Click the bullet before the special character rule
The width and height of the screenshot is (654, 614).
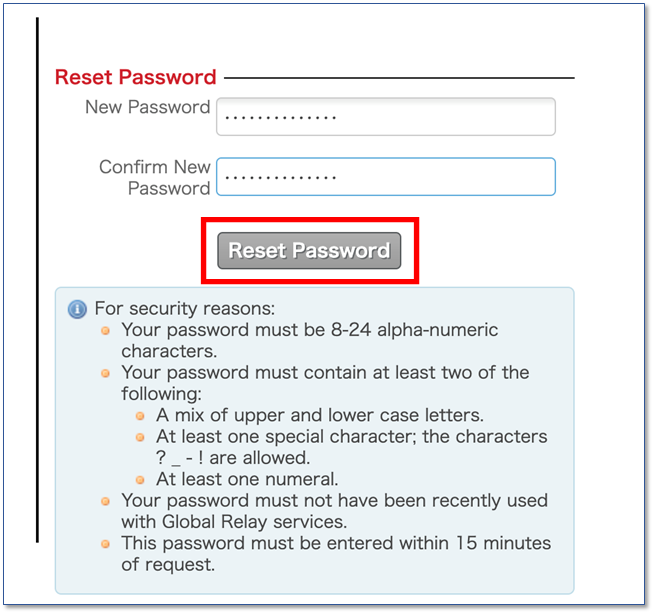[x=140, y=437]
